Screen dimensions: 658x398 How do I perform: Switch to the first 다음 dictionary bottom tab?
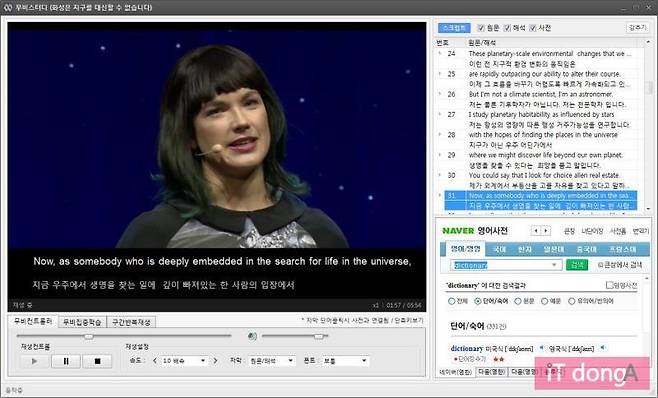point(491,372)
